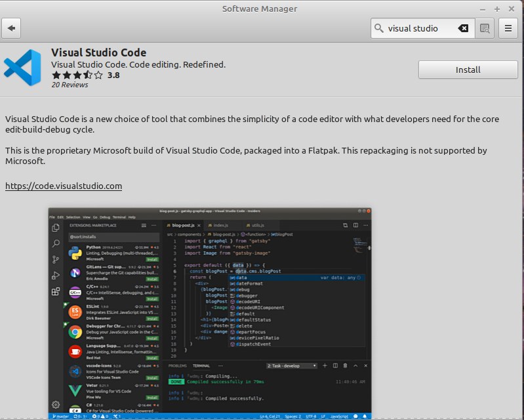Minimize the Software Manager window

(483, 9)
